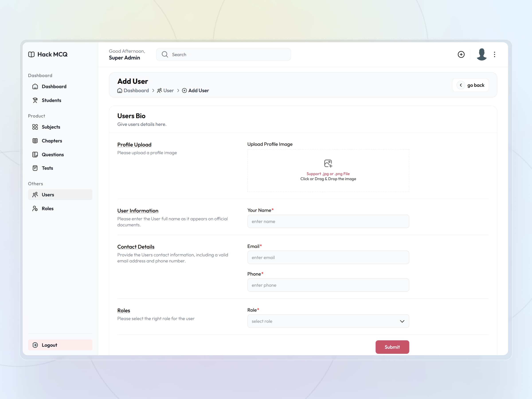The image size is (532, 399).
Task: Expand the select role dropdown arrow
Action: point(402,321)
